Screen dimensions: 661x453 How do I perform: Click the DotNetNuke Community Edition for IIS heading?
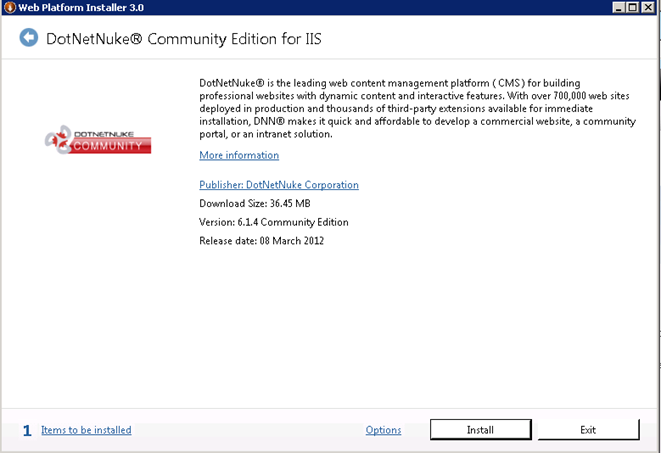[x=183, y=39]
